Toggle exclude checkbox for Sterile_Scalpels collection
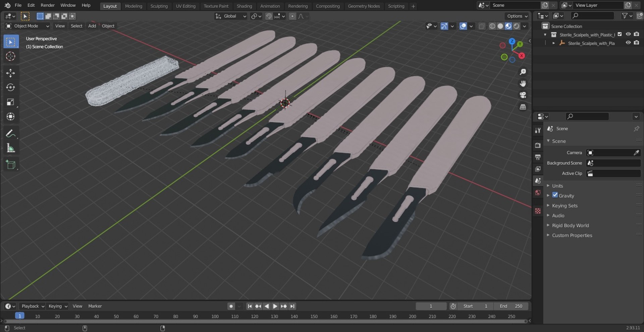 pos(620,34)
